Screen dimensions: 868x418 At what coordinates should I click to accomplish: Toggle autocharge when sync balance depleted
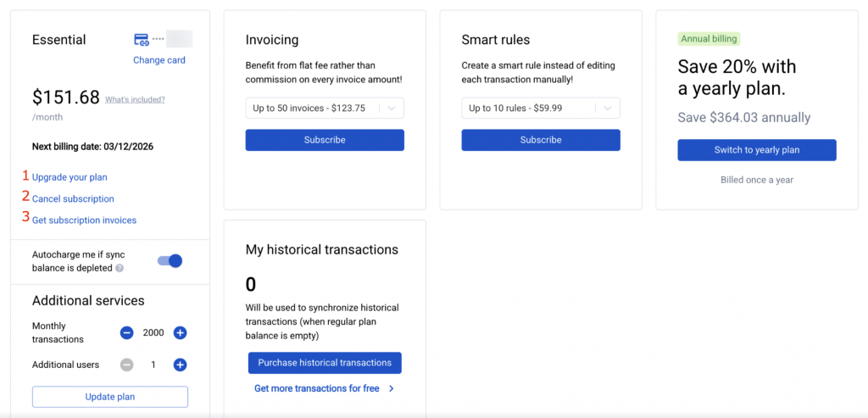[170, 261]
